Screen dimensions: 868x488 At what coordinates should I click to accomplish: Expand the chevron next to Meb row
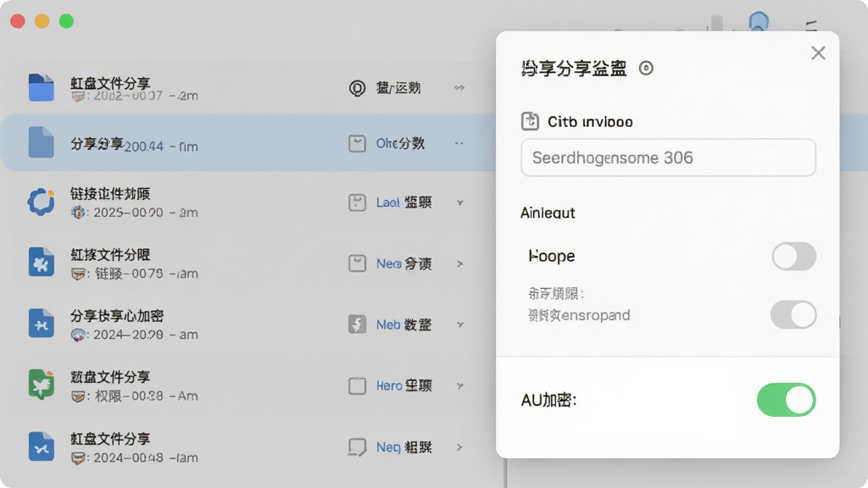[460, 324]
